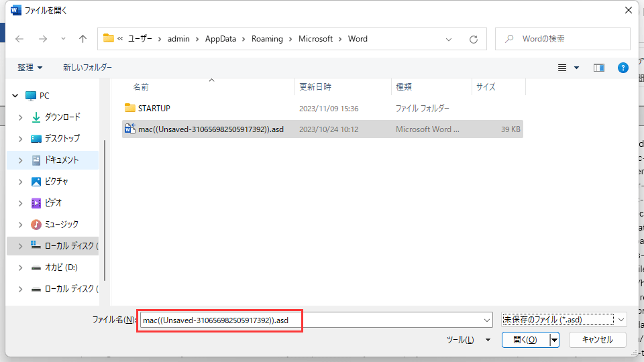Expand the ビデオ tree node
The width and height of the screenshot is (644, 362).
[x=21, y=202]
